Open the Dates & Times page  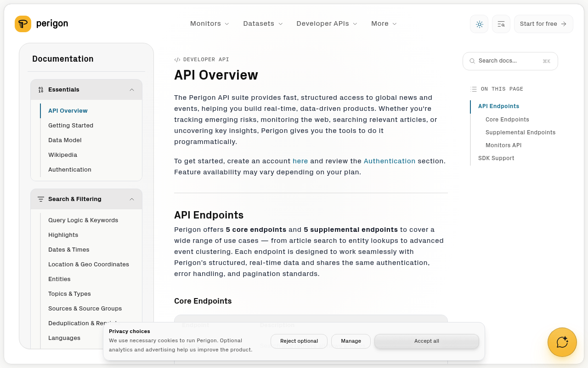pos(69,250)
